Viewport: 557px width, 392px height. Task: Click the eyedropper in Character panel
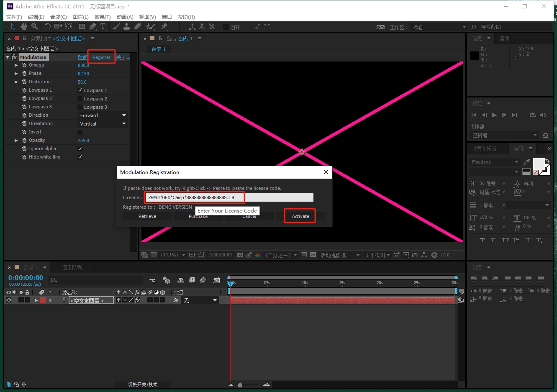(526, 162)
